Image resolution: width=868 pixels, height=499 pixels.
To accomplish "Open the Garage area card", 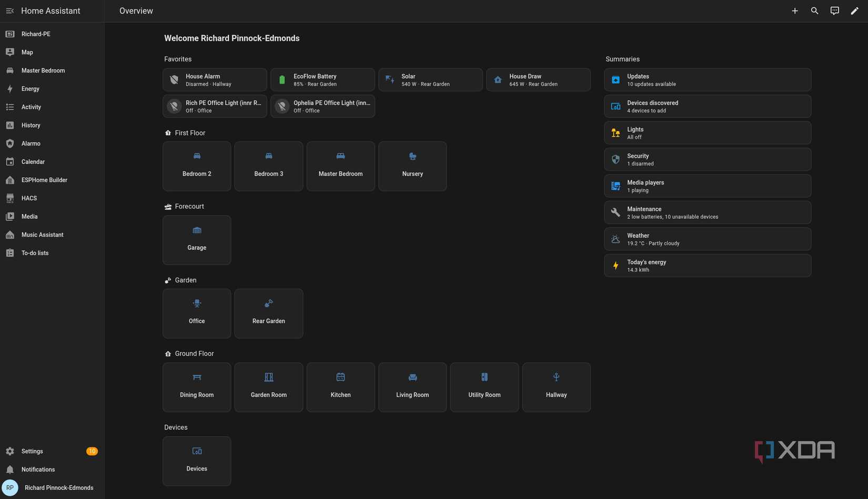I will pyautogui.click(x=197, y=240).
